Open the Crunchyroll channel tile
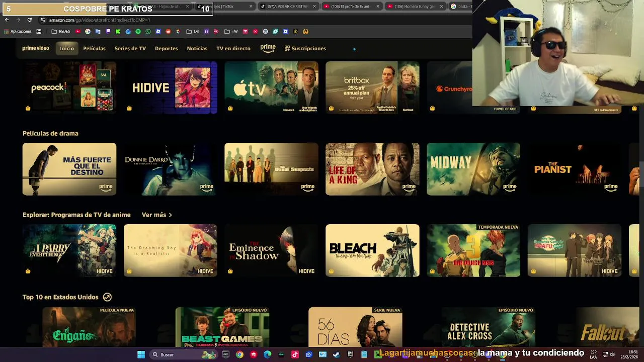644x362 pixels. (x=450, y=87)
